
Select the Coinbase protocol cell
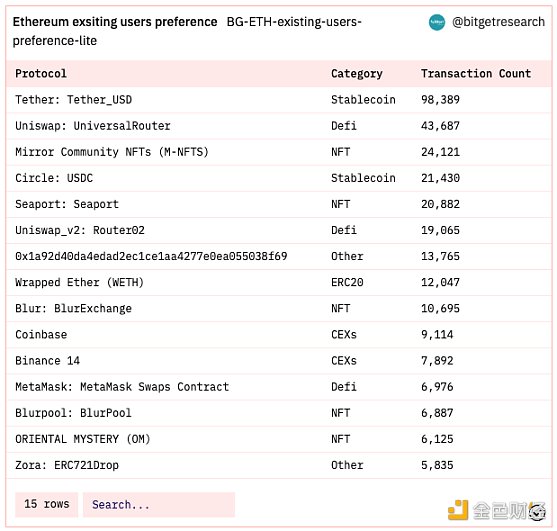point(41,335)
